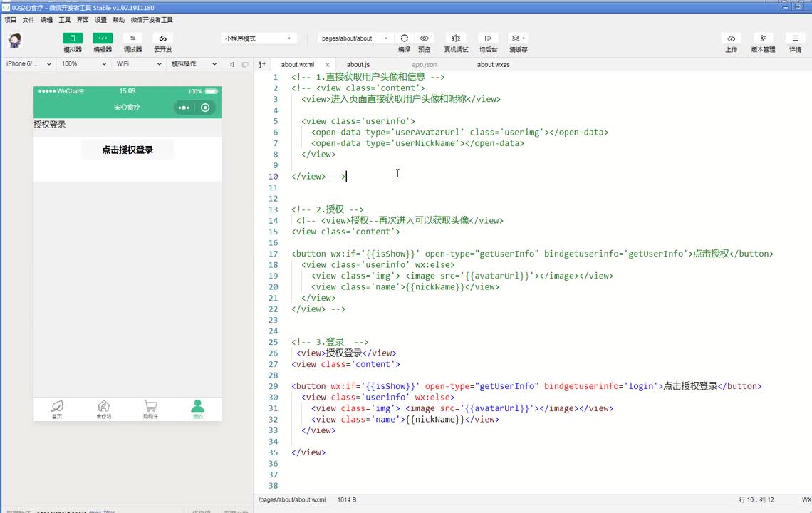Toggle the 调试器 debugger panel
This screenshot has width=812, height=513.
tap(132, 38)
